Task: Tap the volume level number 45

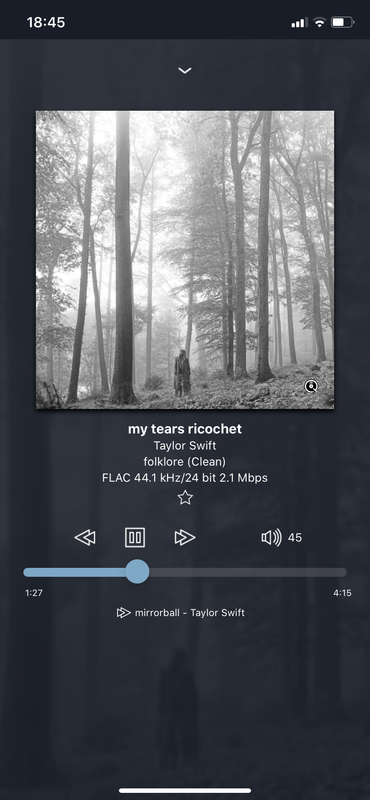Action: click(295, 538)
